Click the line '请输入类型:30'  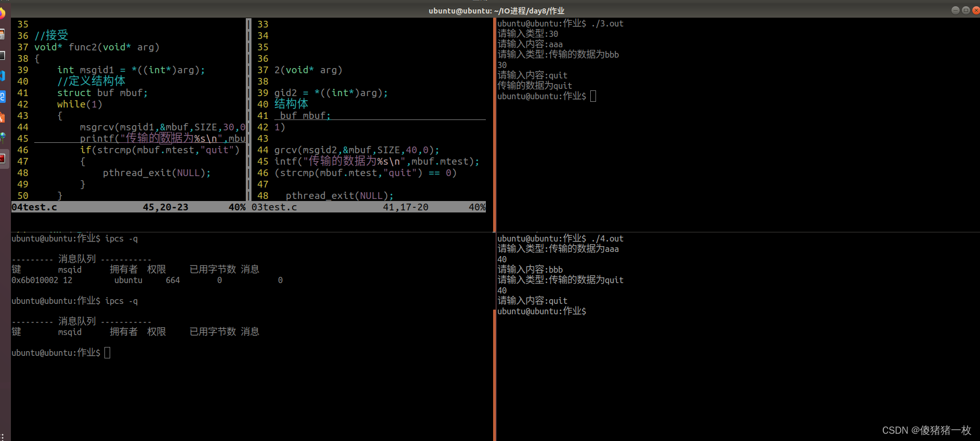click(x=528, y=34)
